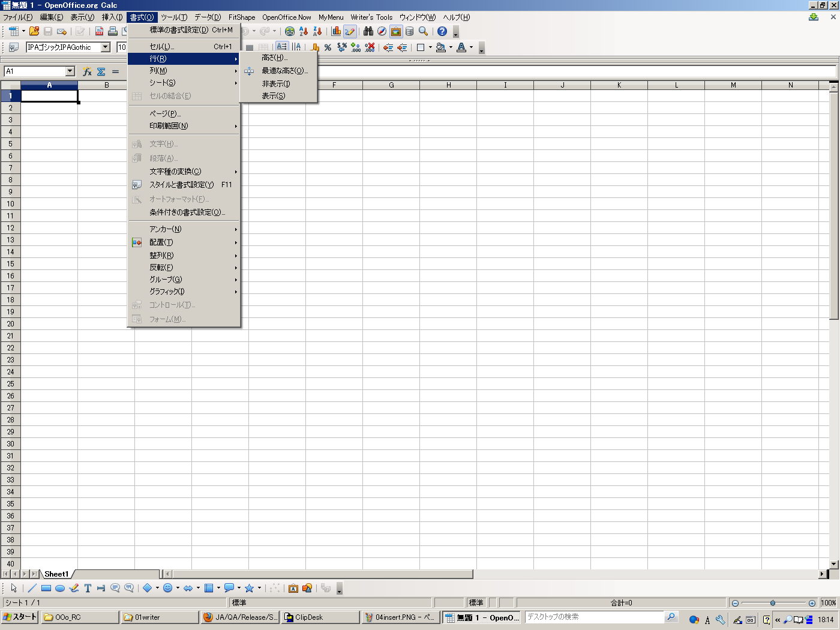Click the Print printer icon
840x630 pixels.
click(x=113, y=31)
